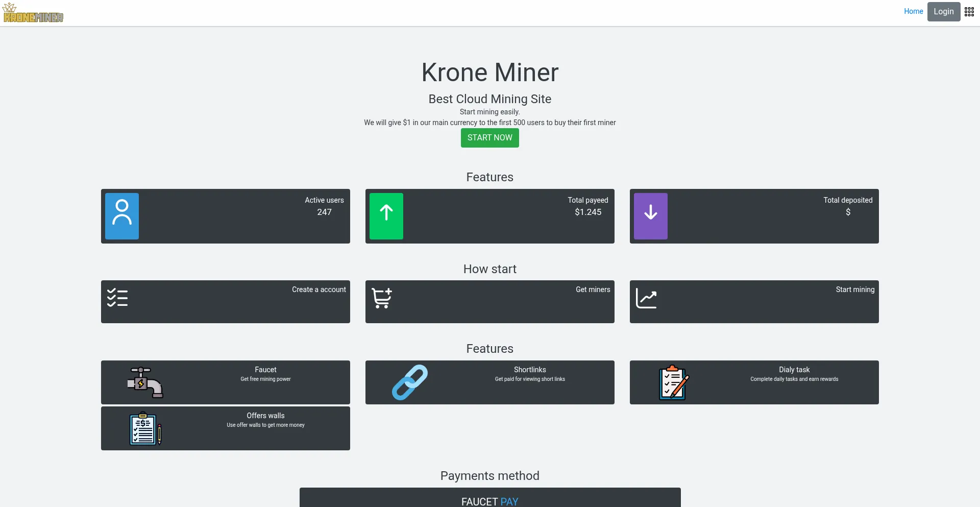Click the Start mining step text

[855, 289]
